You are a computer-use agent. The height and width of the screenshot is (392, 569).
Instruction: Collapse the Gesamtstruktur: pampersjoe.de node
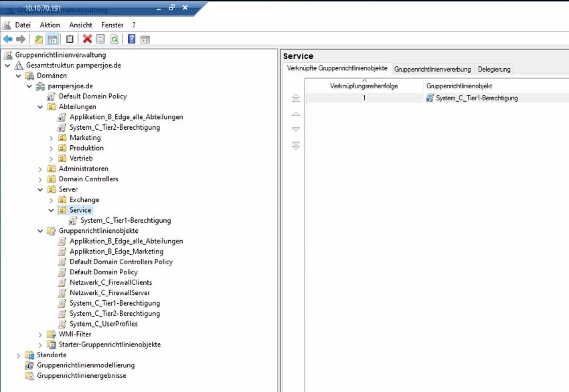point(7,66)
